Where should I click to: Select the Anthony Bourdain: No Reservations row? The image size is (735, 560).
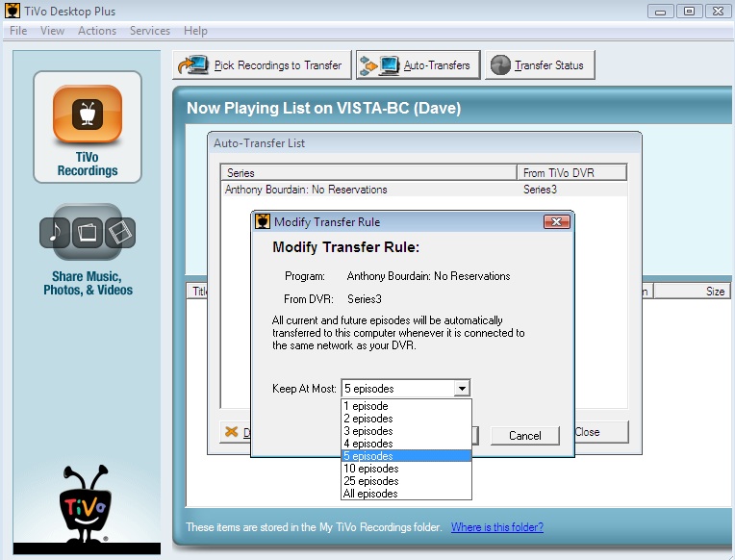[423, 190]
